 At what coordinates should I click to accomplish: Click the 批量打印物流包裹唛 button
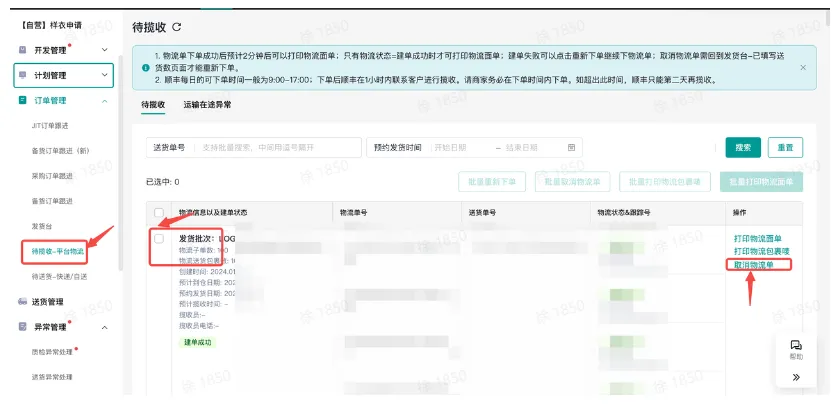(x=664, y=182)
